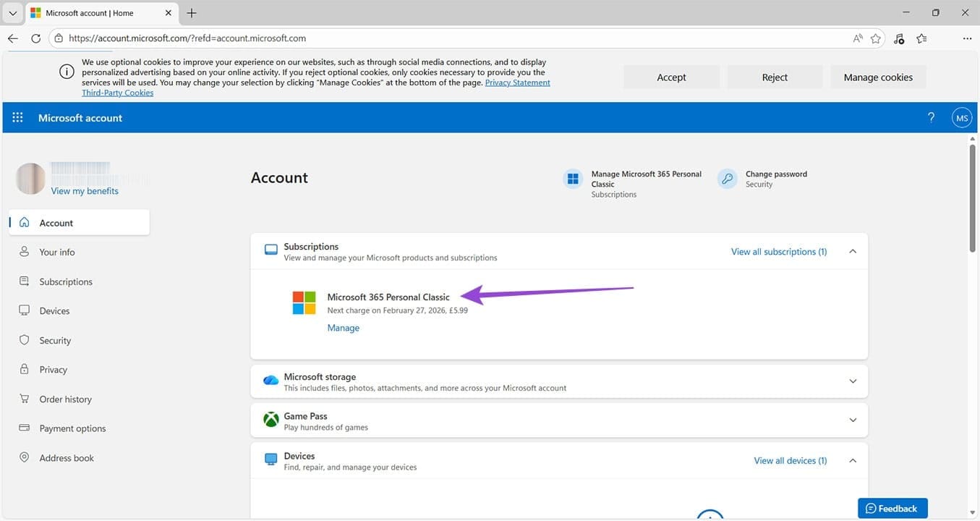Click the Microsoft 365 Personal Classic logo

coord(303,302)
